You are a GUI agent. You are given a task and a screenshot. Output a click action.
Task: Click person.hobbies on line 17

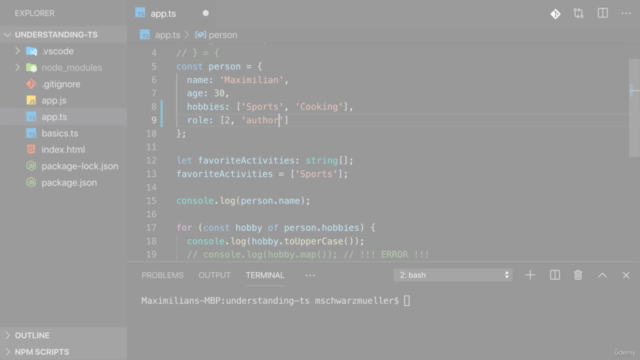[321, 228]
